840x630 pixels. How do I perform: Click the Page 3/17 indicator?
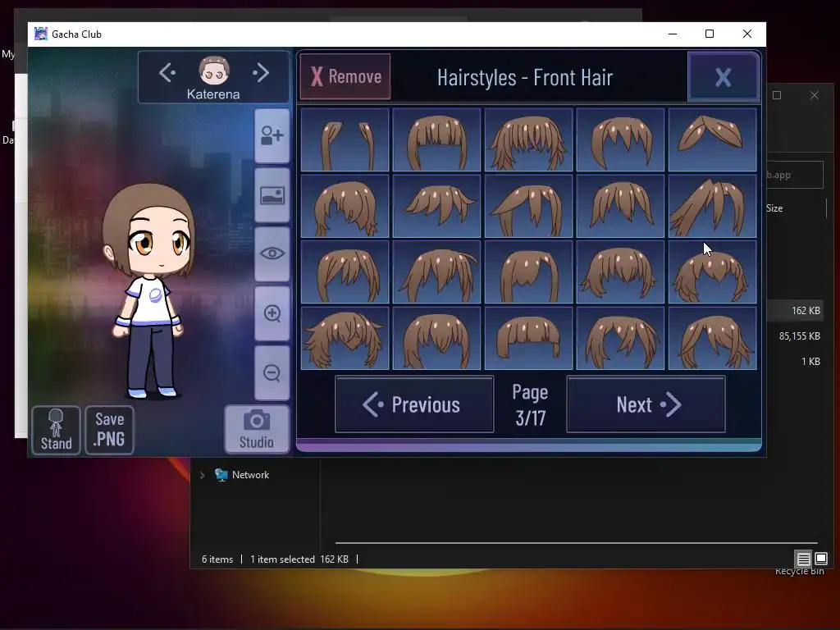click(x=531, y=405)
